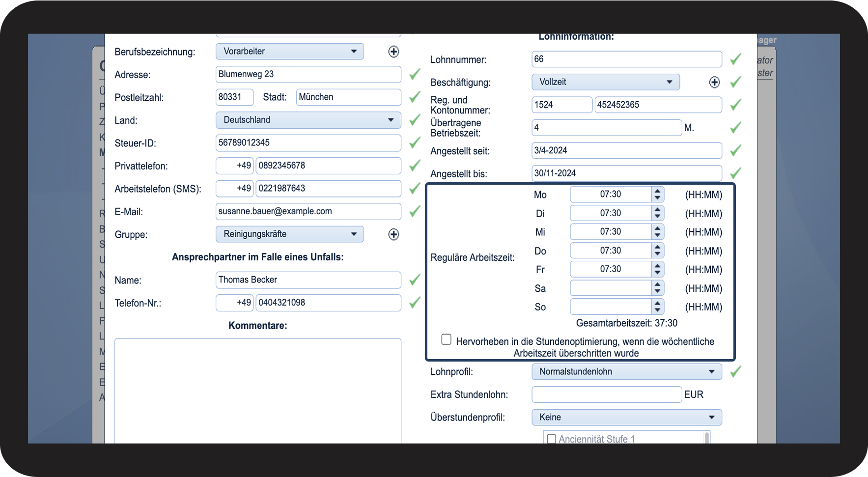The image size is (868, 477).
Task: Enable Hervorheben in die Stundenoptimierung checkbox
Action: tap(446, 339)
